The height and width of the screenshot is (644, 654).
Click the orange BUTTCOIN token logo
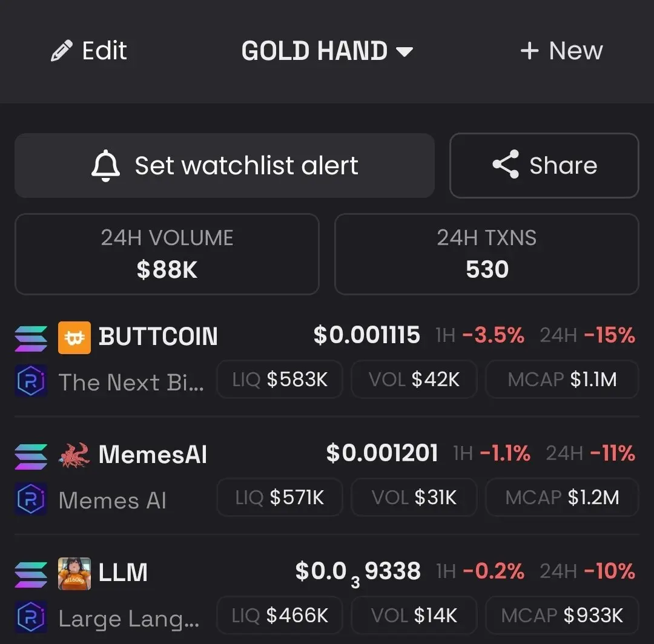(74, 338)
